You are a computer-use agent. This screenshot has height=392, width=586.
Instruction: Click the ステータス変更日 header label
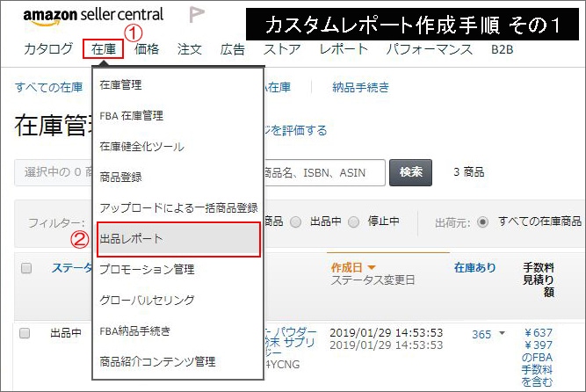373,280
